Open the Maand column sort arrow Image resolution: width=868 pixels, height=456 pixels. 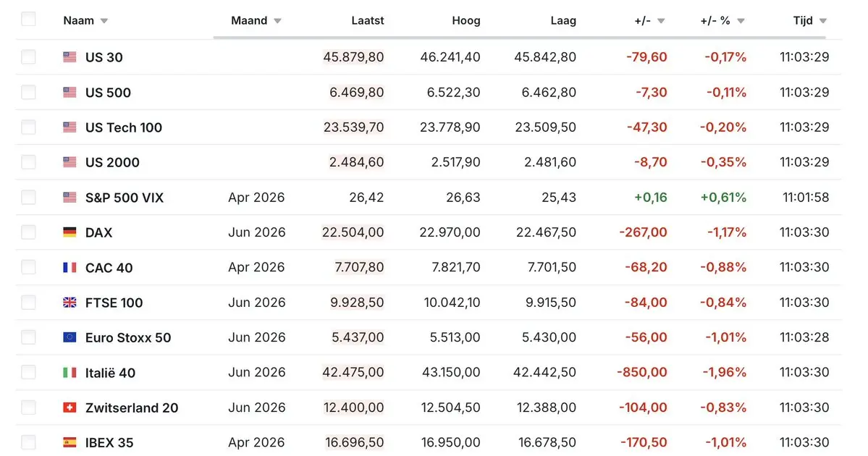click(277, 21)
